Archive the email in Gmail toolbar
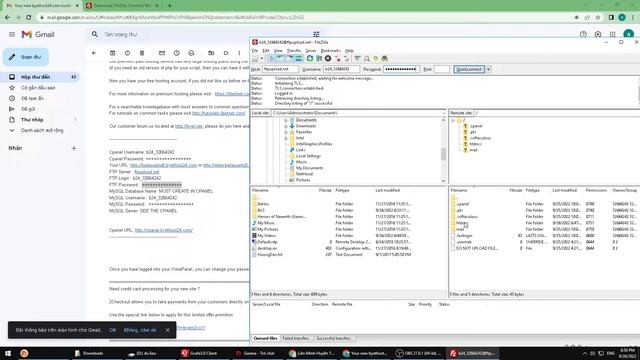Image resolution: width=640 pixels, height=360 pixels. coord(113,53)
